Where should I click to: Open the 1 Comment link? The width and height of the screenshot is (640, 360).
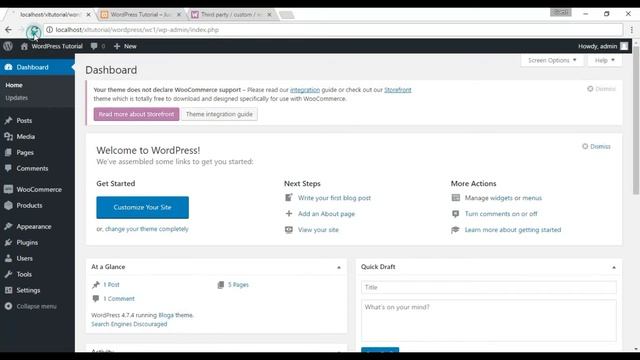(119, 298)
